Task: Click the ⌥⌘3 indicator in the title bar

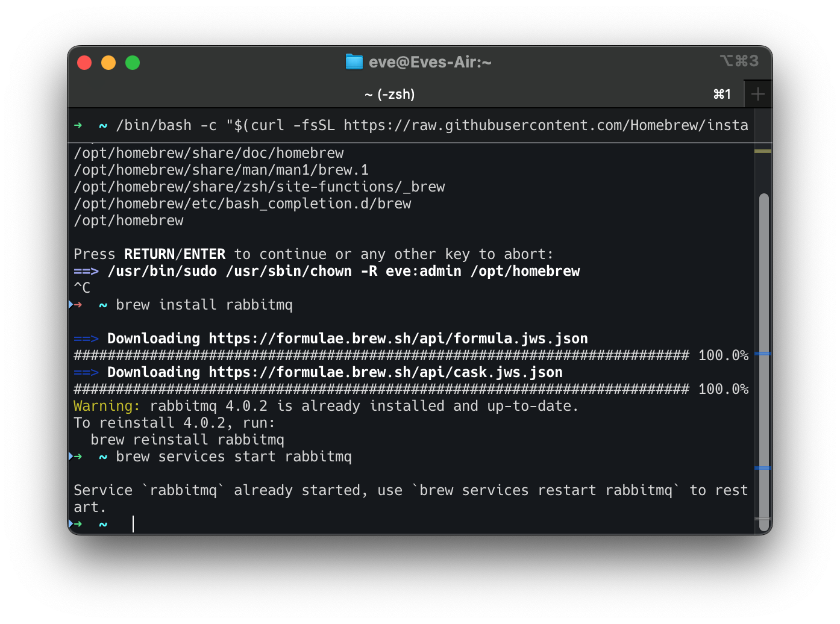Action: (740, 61)
